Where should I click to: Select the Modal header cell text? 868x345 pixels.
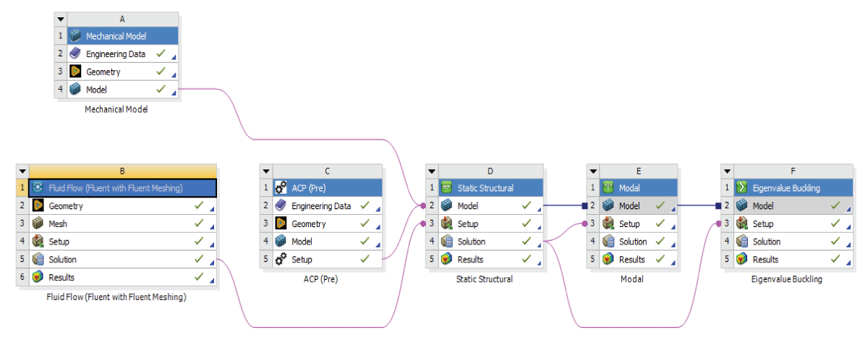pos(629,188)
